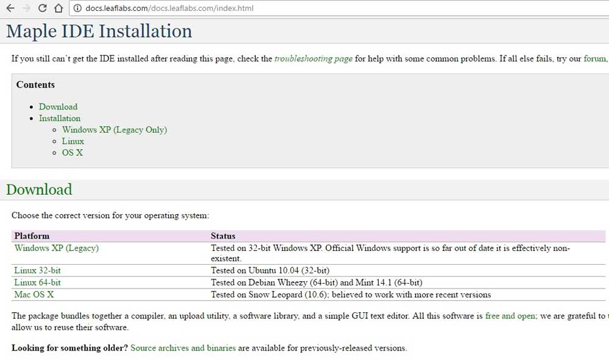Click the green Download section heading

point(39,189)
